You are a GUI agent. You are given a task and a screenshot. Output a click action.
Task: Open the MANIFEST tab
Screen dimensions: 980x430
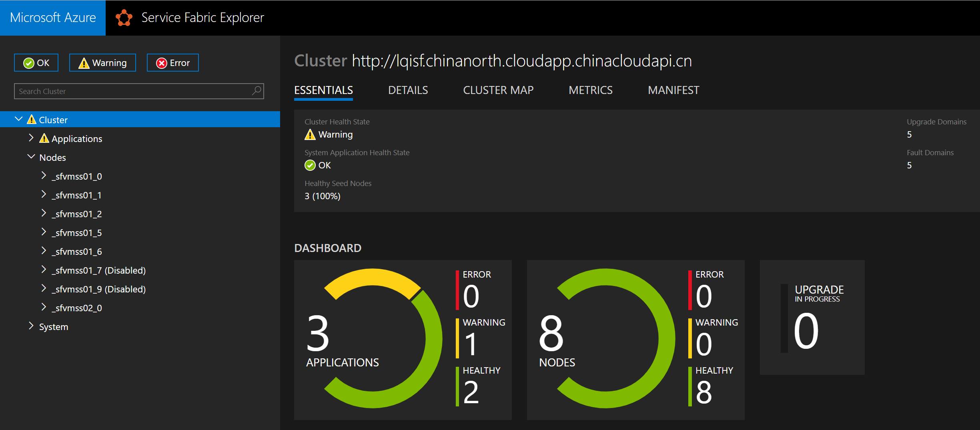click(x=673, y=90)
